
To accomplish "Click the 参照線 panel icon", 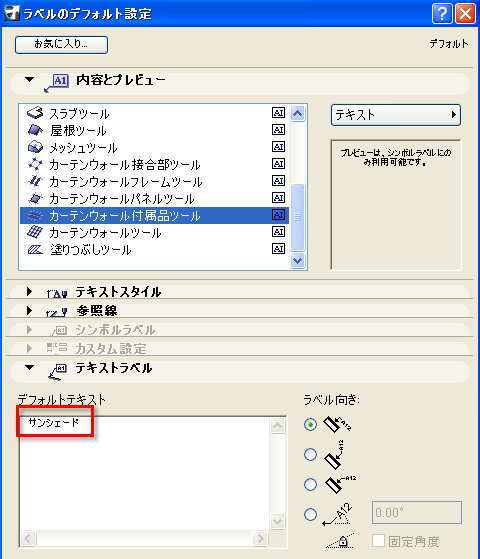I will 57,312.
